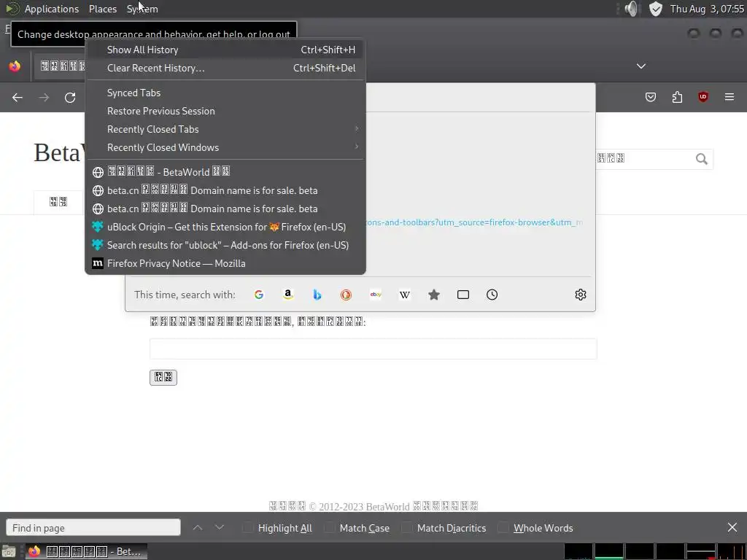
Task: Open uBlock Origin extension history entry
Action: point(225,227)
